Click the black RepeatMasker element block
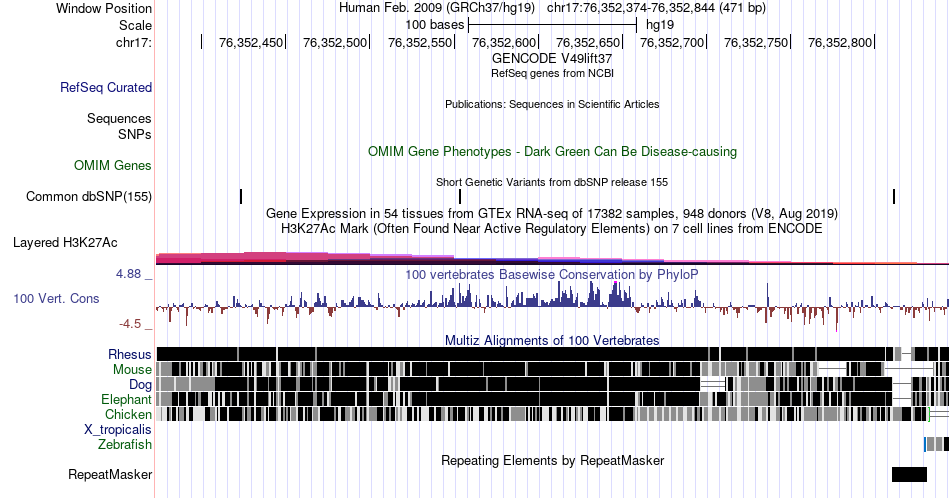The height and width of the screenshot is (498, 950). 909,474
